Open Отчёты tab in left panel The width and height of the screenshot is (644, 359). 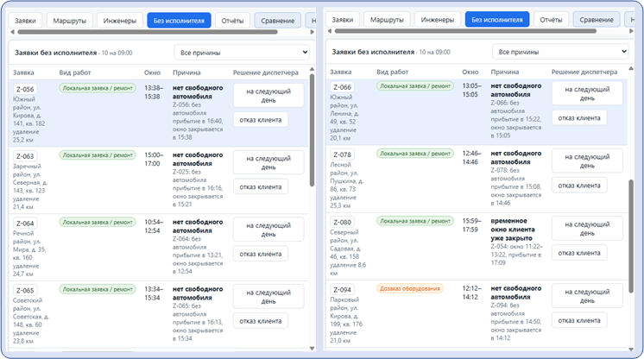[x=232, y=21]
